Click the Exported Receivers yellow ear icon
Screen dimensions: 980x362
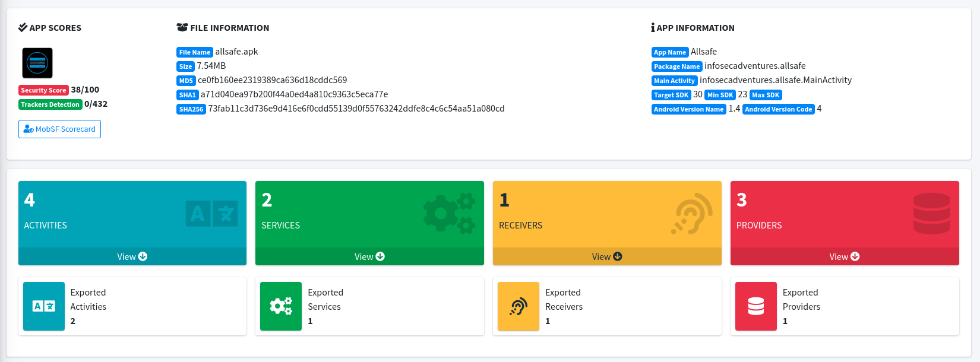(519, 306)
